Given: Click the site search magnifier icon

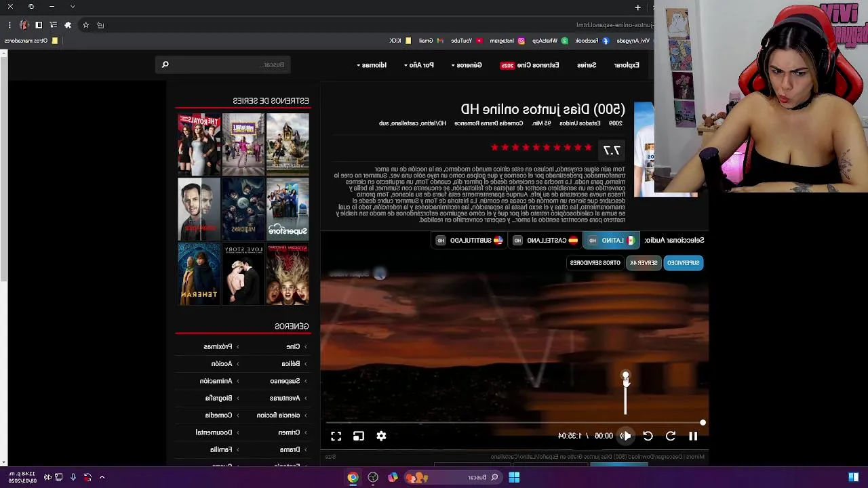Looking at the screenshot, I should pyautogui.click(x=165, y=64).
